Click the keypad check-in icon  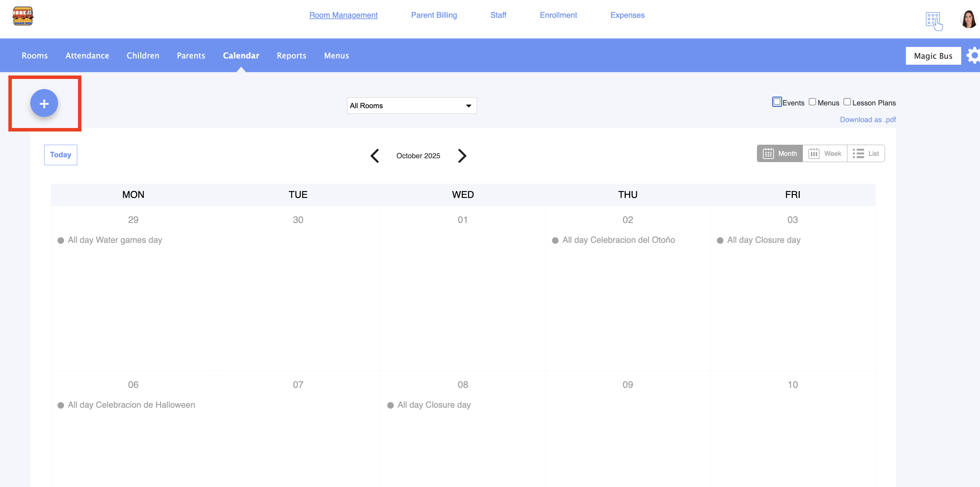(934, 21)
